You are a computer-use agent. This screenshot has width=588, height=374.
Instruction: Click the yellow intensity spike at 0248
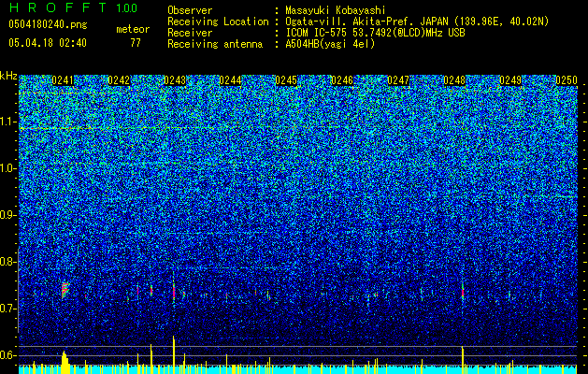click(463, 360)
